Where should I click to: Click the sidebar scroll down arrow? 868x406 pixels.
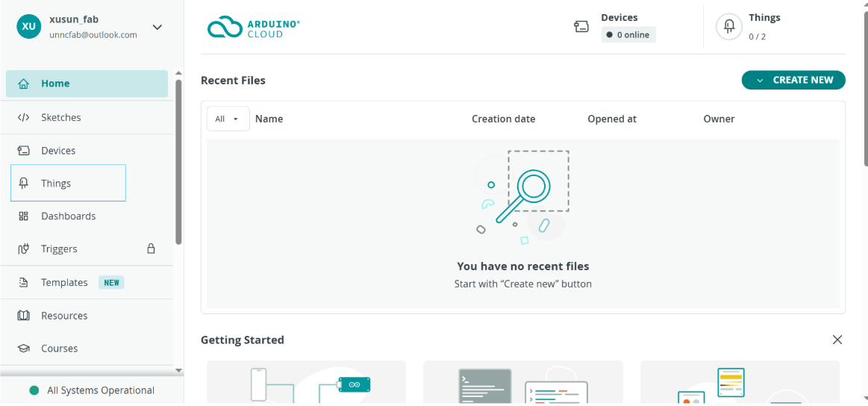pos(178,370)
